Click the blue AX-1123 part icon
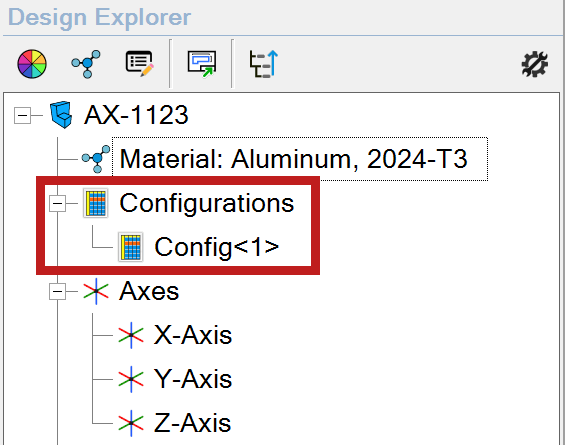 61,115
